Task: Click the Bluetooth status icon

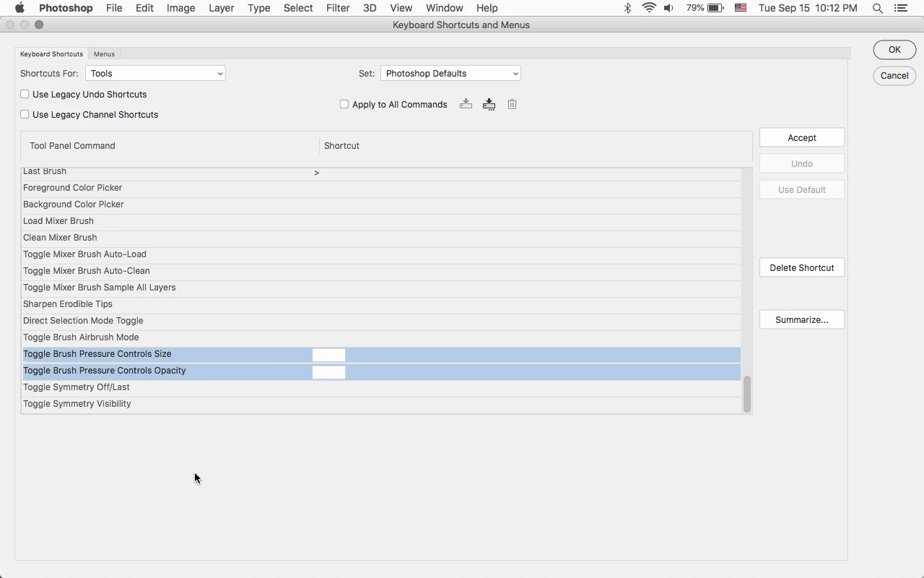Action: 627,8
